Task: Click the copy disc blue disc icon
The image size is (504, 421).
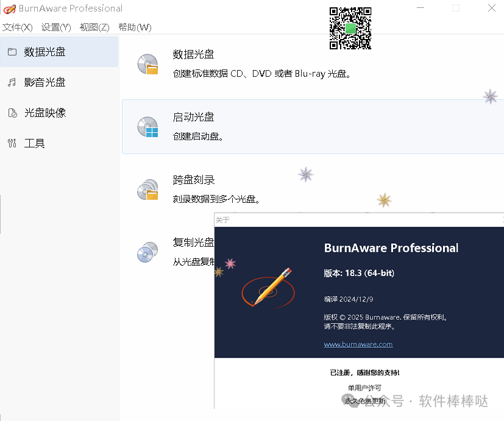Action: pyautogui.click(x=147, y=252)
